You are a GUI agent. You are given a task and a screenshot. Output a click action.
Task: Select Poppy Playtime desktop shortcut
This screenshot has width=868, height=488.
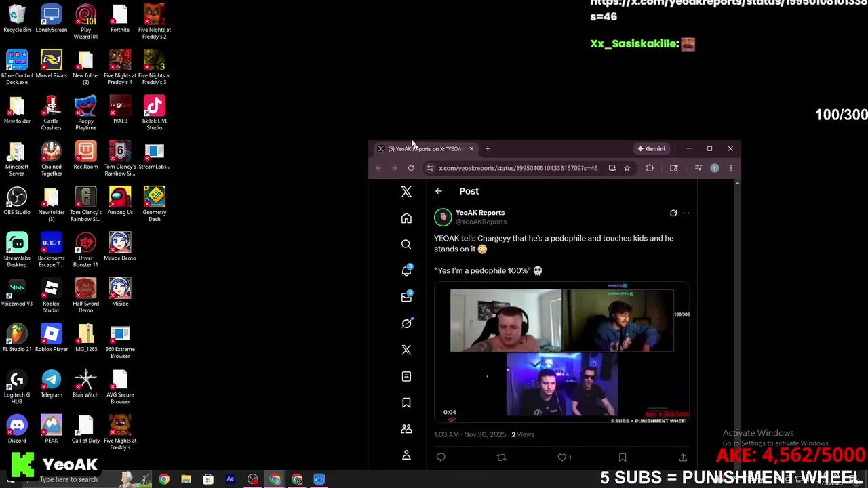point(85,113)
